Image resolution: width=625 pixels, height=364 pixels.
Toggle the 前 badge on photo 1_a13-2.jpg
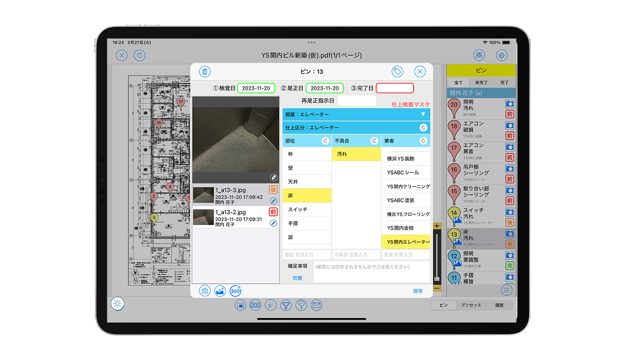point(273,212)
